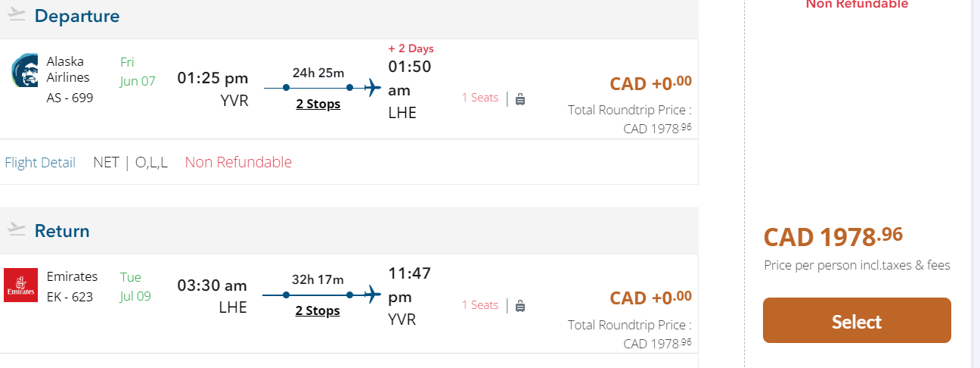Expand 2 Stops details for return flight
The height and width of the screenshot is (368, 980).
pyautogui.click(x=318, y=311)
